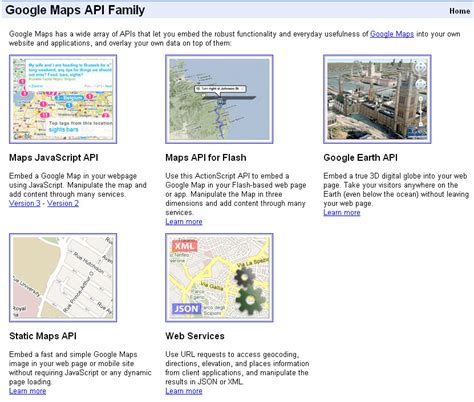Click the navigation compass in Google Earth image
The height and width of the screenshot is (402, 474).
421,67
